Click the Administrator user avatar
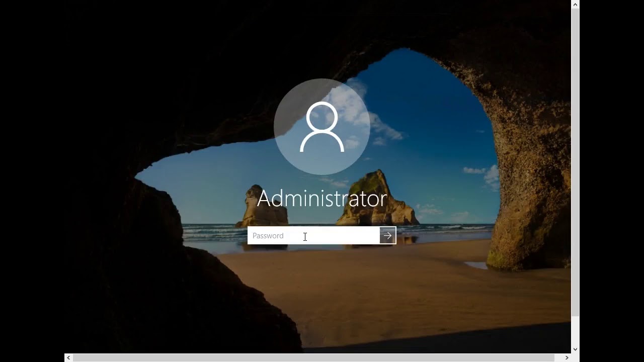644x362 pixels. 322,127
